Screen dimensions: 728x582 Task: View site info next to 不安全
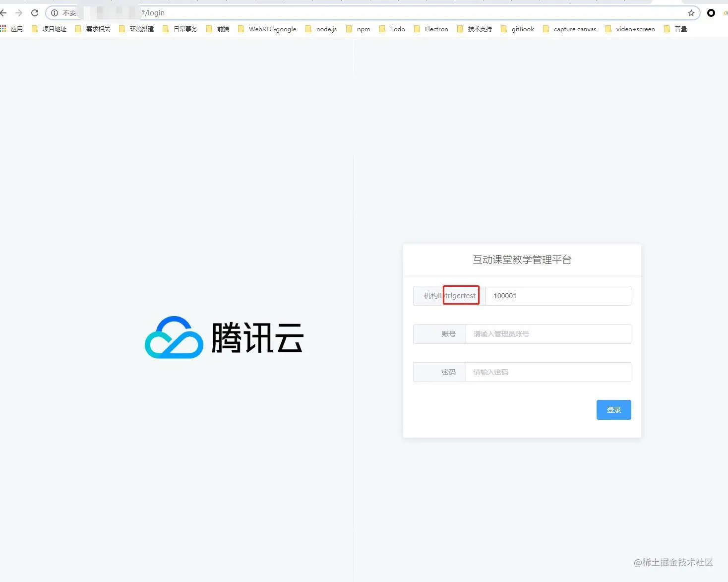tap(55, 13)
